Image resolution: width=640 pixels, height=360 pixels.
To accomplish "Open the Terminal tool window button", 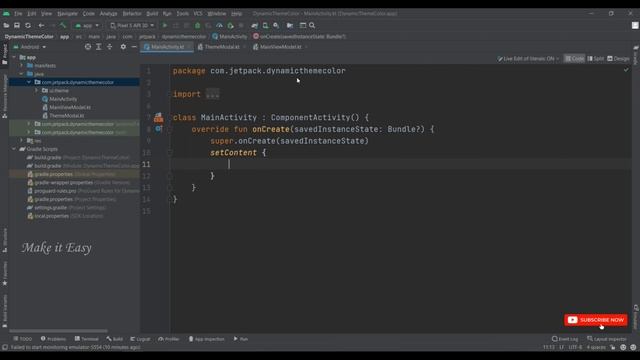I will tap(87, 339).
